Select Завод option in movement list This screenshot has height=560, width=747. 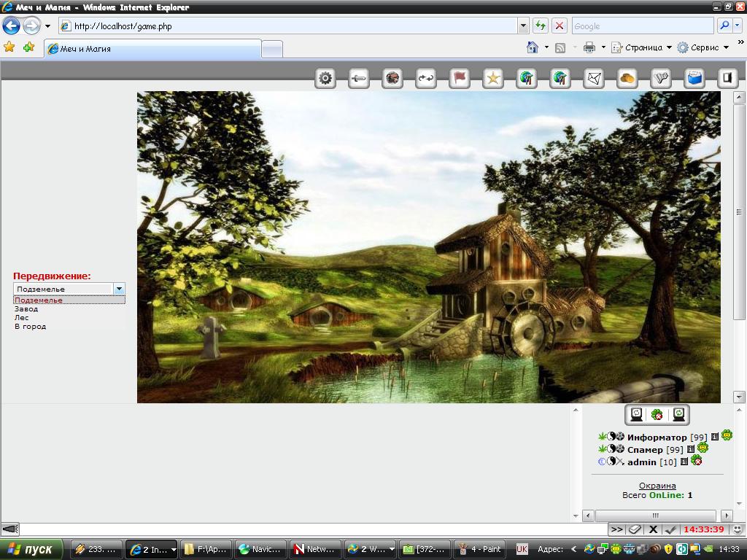tap(69, 308)
